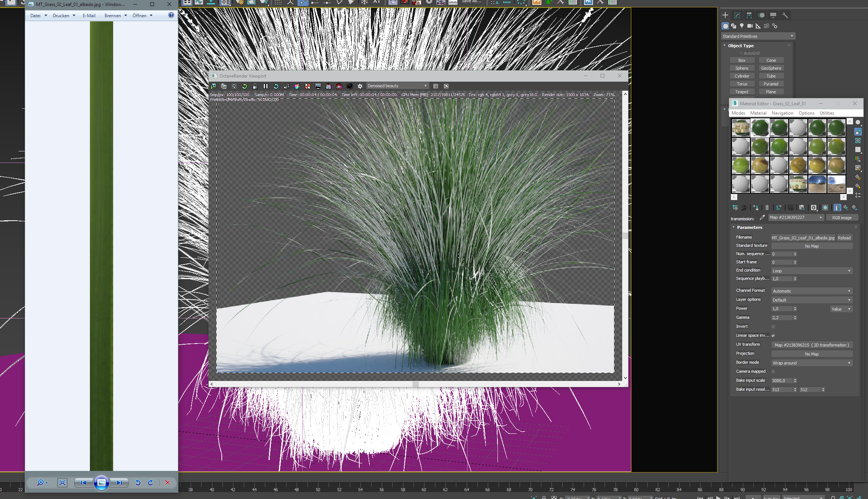Image resolution: width=868 pixels, height=499 pixels.
Task: Click the Teapot primitive button
Action: coord(742,92)
